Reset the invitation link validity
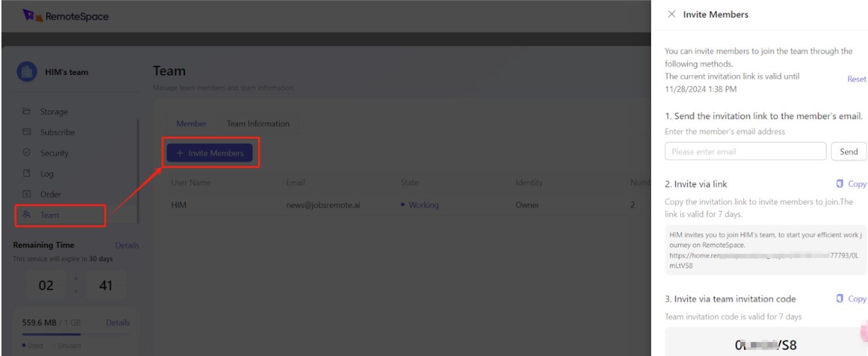Viewport: 868px width, 356px height. click(856, 79)
